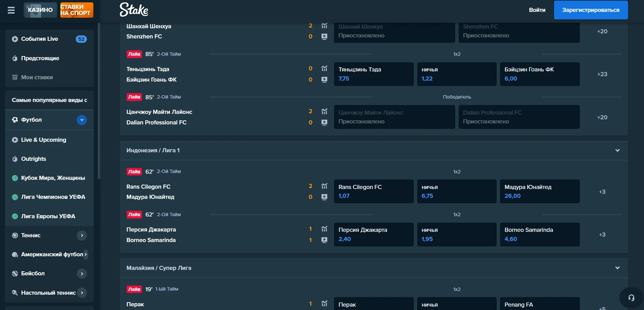This screenshot has height=310, width=644.
Task: Open live stream icon for Shenzhen FC match
Action: 324,36
